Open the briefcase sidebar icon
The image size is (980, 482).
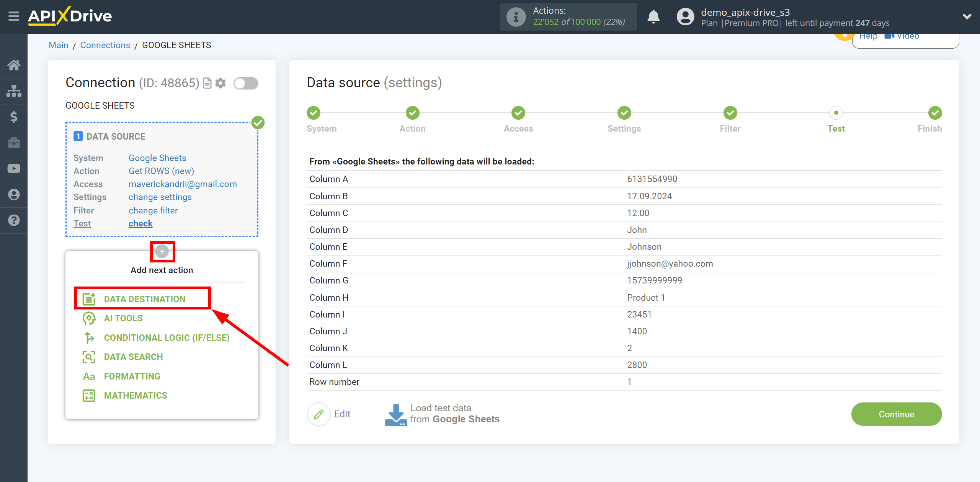pos(14,143)
